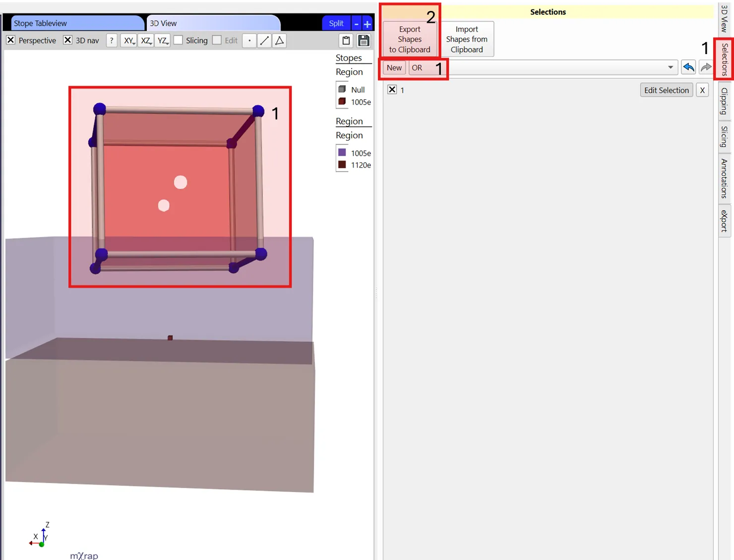Viewport: 734px width, 560px height.
Task: Click the Edit Selection button
Action: pos(666,90)
